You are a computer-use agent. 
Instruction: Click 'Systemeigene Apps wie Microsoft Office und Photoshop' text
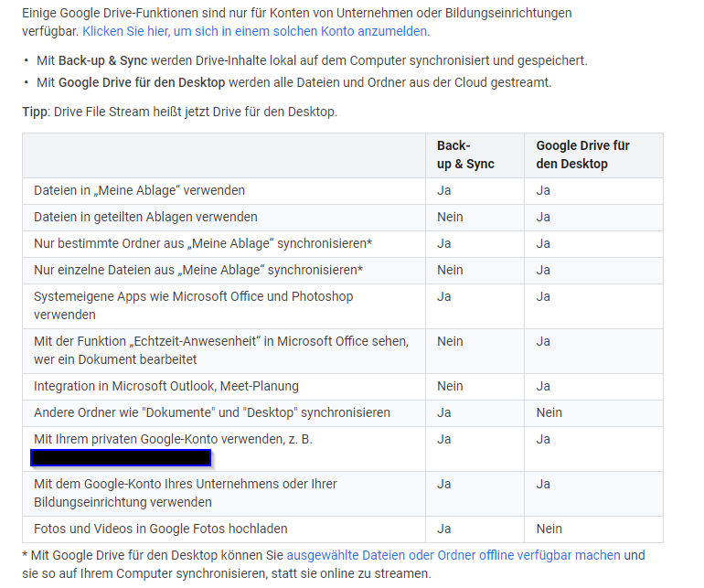click(x=194, y=296)
